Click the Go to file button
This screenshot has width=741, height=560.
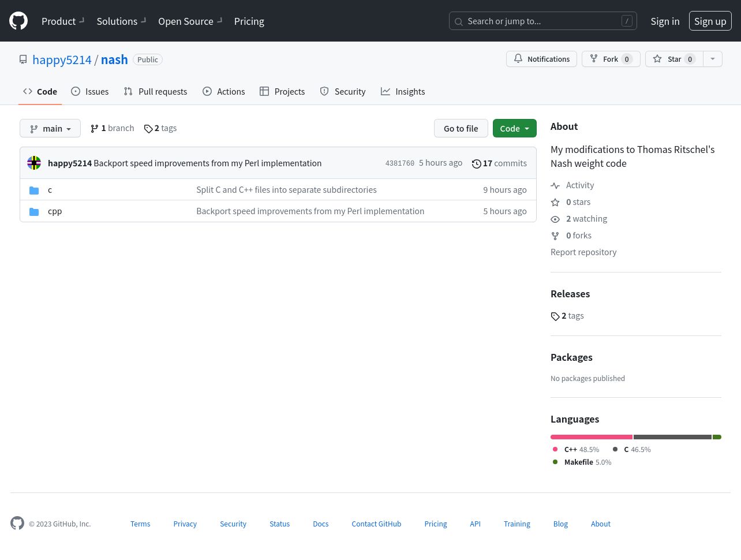(461, 128)
